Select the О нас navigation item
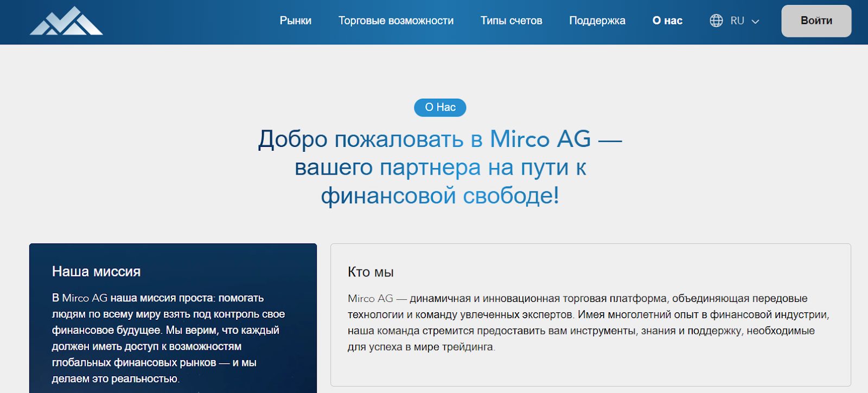 (667, 21)
